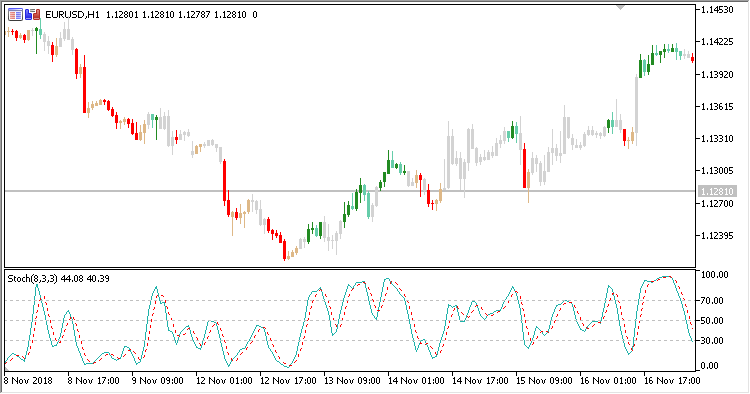Viewport: 750px width, 394px height.
Task: Click the 9 Nov 09:00 time label
Action: (x=157, y=381)
